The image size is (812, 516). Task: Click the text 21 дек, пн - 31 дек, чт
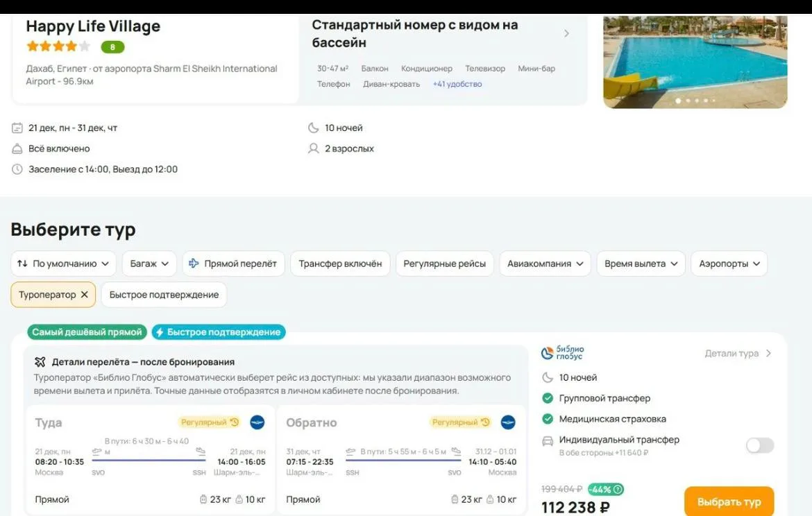(73, 128)
